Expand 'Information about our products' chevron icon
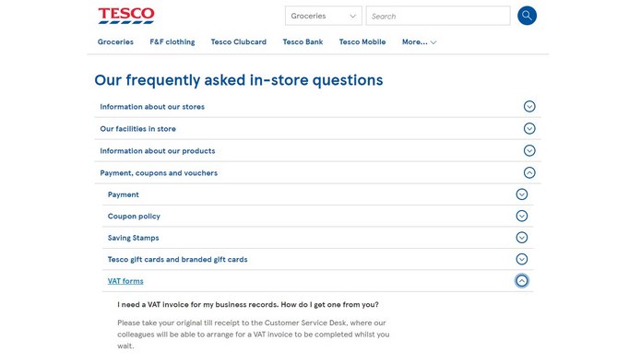The image size is (629, 364). (529, 150)
